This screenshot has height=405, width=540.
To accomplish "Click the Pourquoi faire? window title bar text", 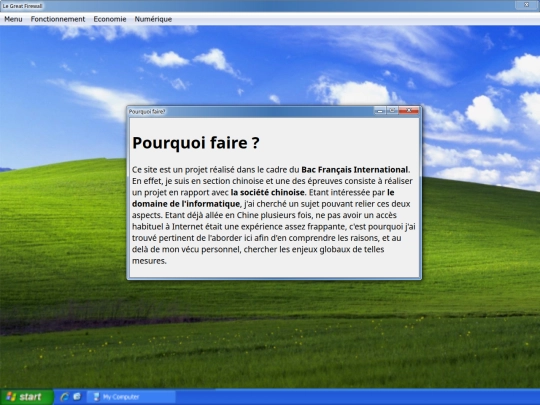I will [147, 112].
